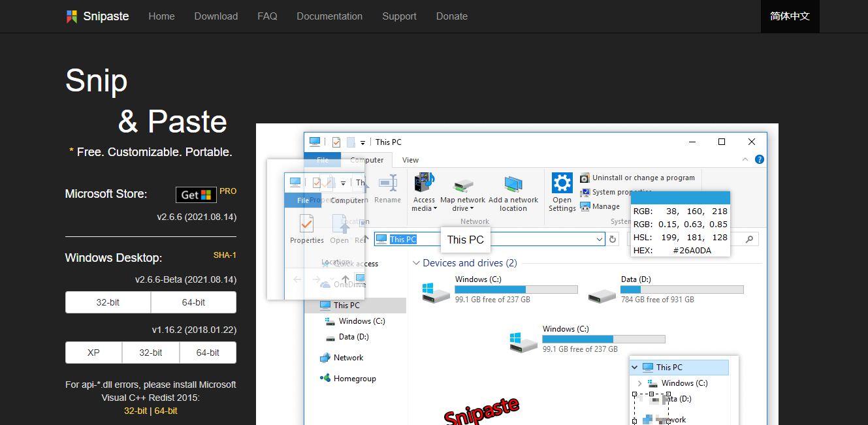Open the SHA-1 checksum link
This screenshot has height=425, width=868.
pyautogui.click(x=225, y=255)
